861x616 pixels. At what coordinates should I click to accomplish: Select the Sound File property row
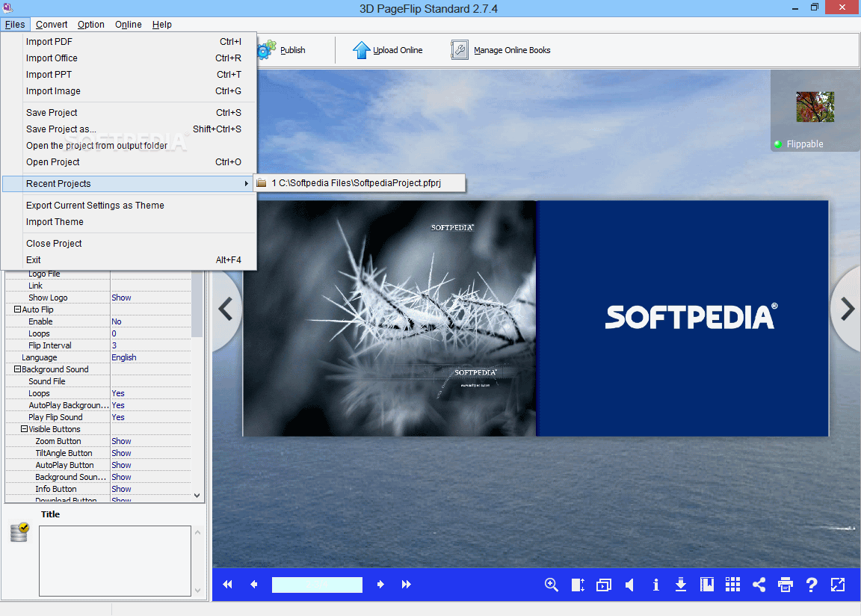[99, 381]
